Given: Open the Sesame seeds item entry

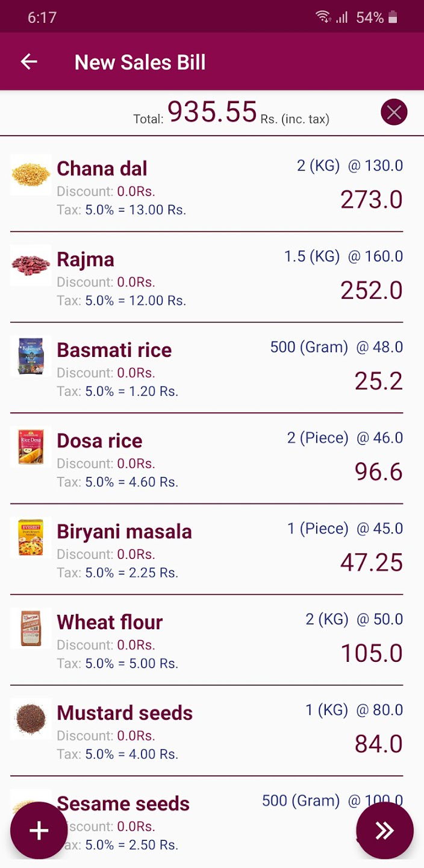Looking at the screenshot, I should click(123, 804).
